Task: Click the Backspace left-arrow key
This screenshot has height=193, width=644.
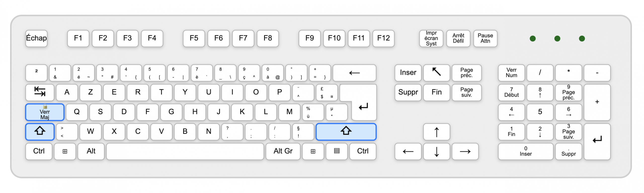Action: 354,73
